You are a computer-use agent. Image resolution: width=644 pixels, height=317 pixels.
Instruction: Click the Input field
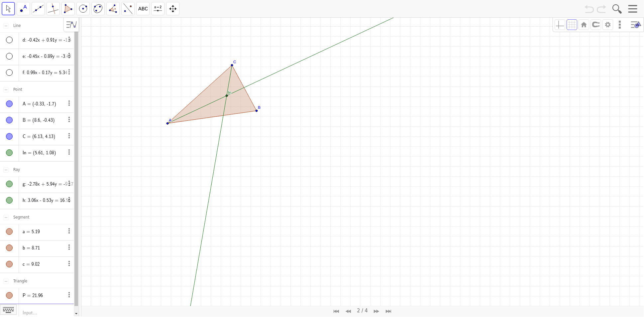(47, 313)
